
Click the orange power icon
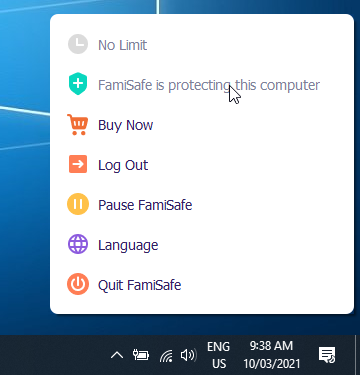(x=78, y=284)
